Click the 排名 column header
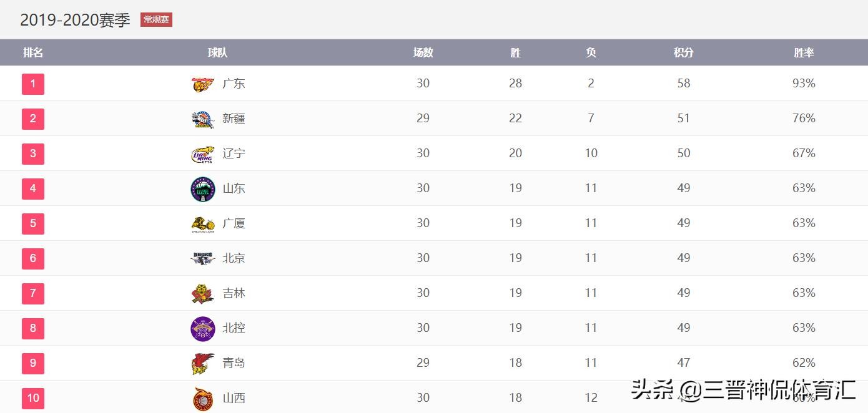Screen dimensions: 868x413 tap(33, 53)
